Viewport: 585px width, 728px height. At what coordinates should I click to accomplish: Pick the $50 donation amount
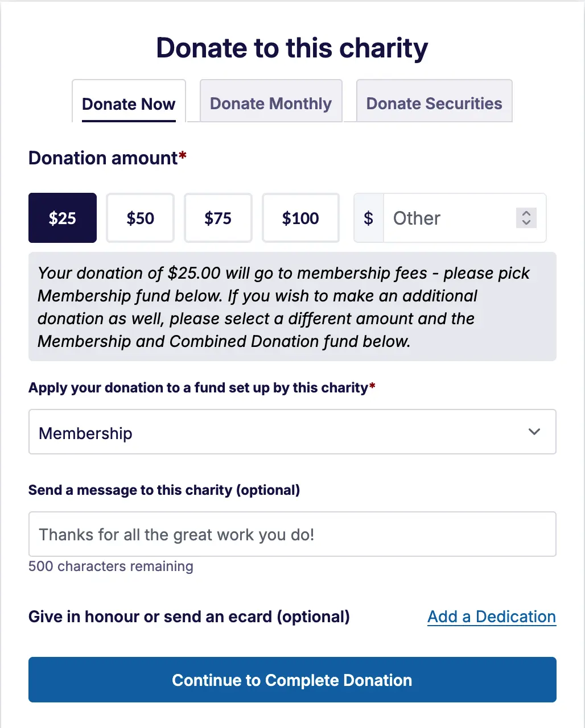(140, 218)
